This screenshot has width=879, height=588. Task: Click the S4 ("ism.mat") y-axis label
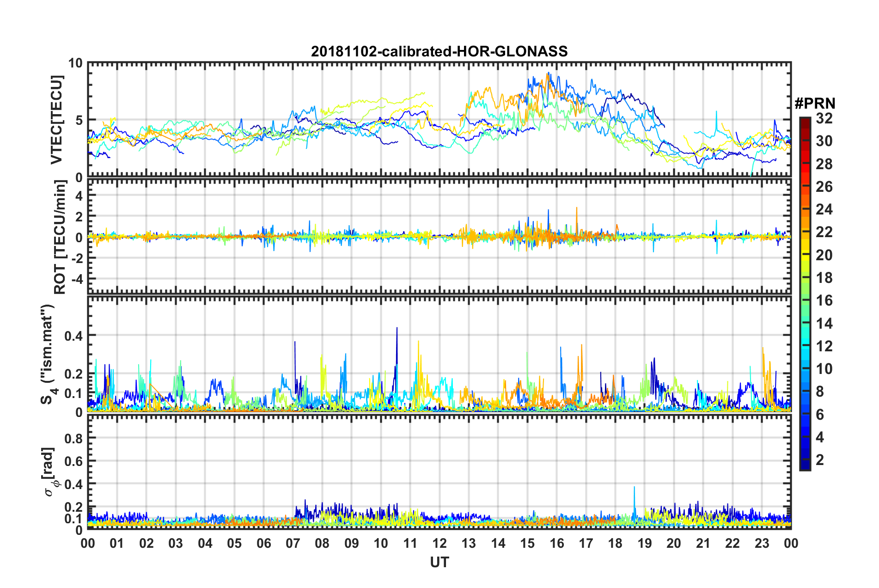click(x=48, y=354)
